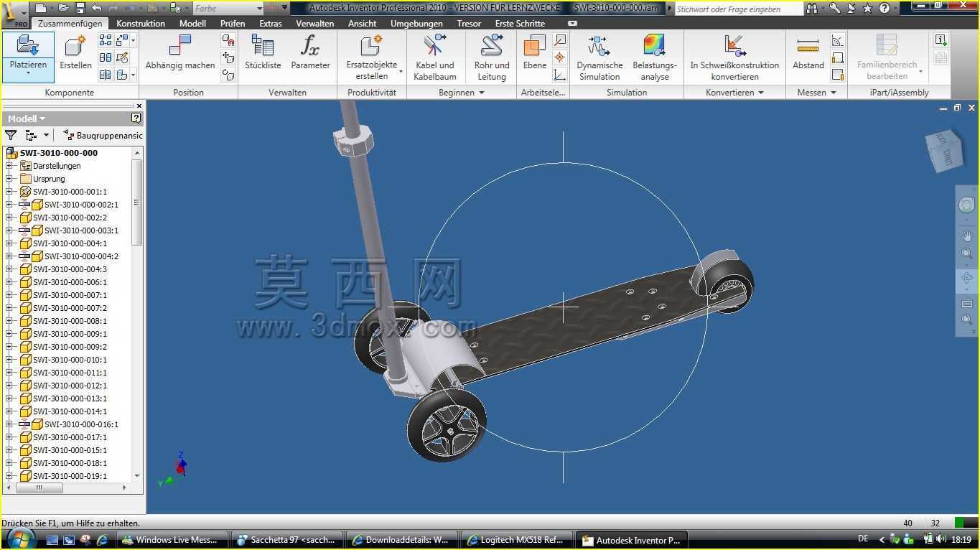Switch to the Modell ribbon tab
980x550 pixels.
(x=192, y=24)
